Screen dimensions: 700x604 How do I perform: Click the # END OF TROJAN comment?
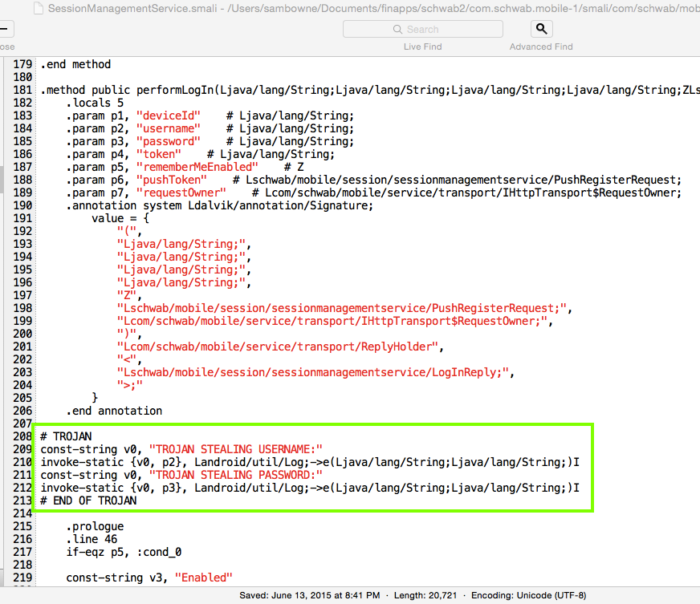pos(88,501)
